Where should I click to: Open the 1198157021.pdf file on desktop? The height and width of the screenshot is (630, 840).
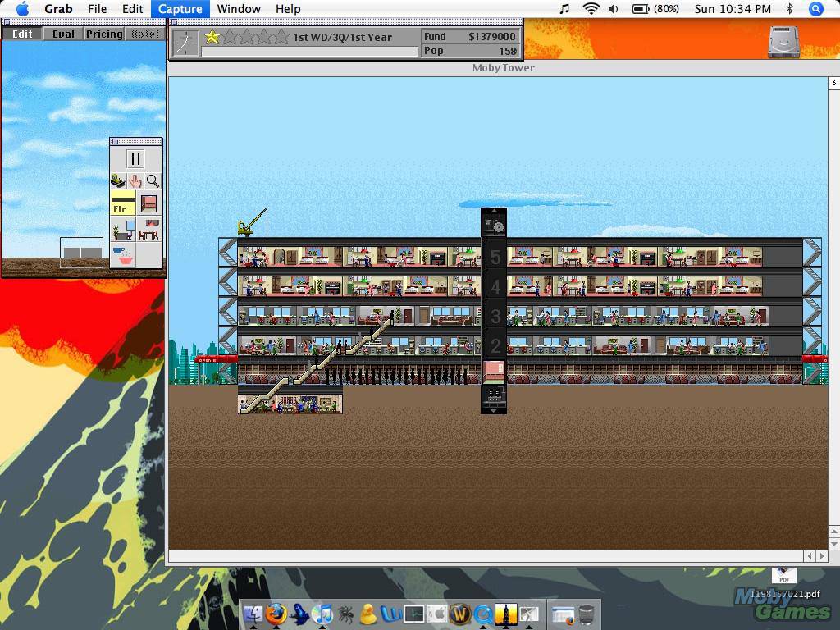point(784,583)
